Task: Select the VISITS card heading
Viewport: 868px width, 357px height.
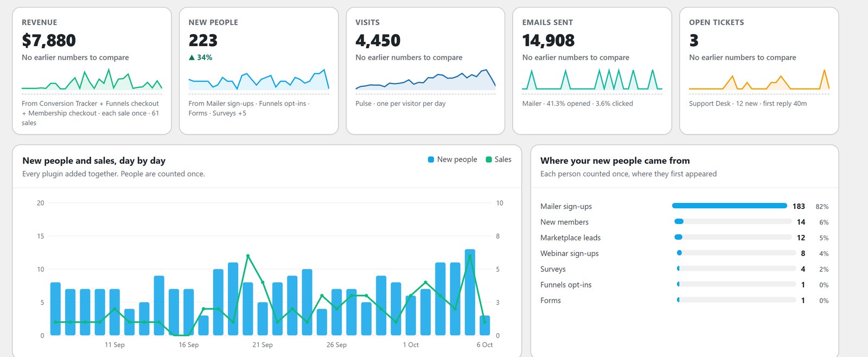Action: click(367, 22)
